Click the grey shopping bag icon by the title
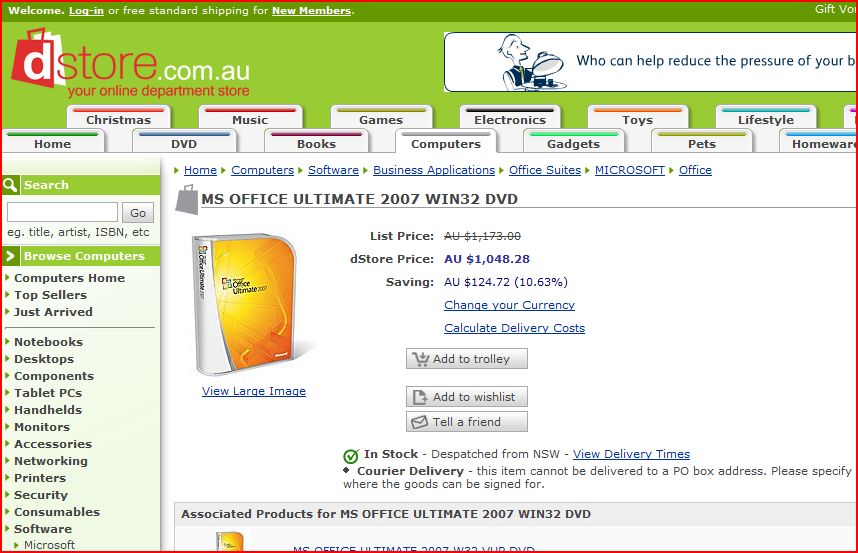The width and height of the screenshot is (858, 553). [187, 200]
